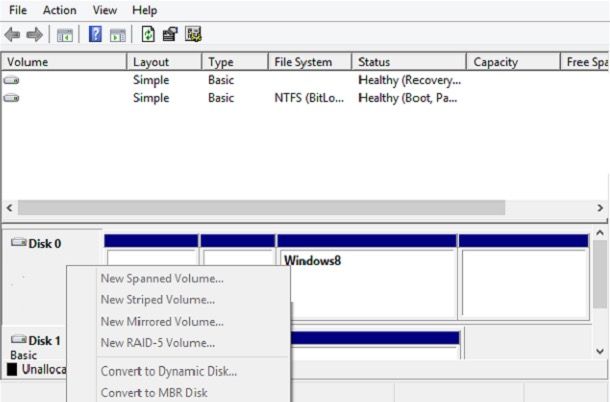The width and height of the screenshot is (610, 402).
Task: Sort by the File System column header
Action: (x=303, y=62)
